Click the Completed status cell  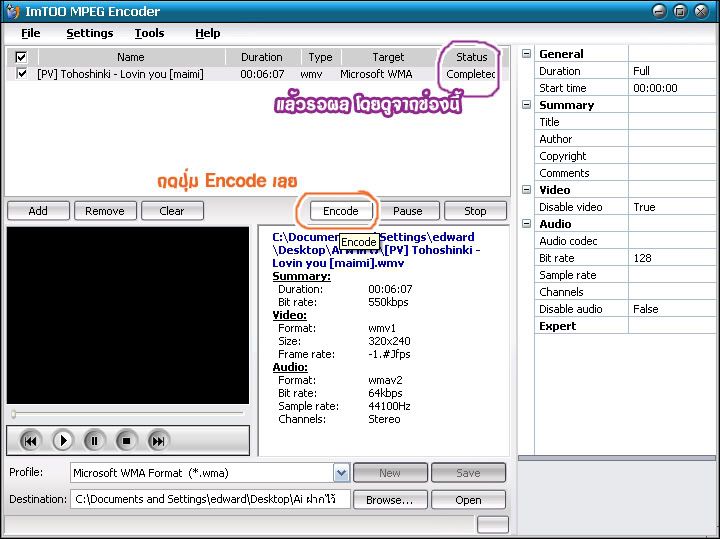point(471,74)
